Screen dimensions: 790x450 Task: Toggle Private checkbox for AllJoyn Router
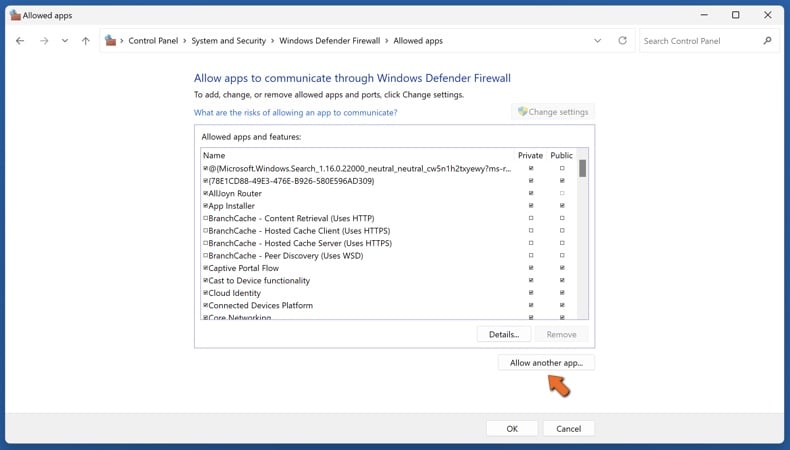pos(531,193)
